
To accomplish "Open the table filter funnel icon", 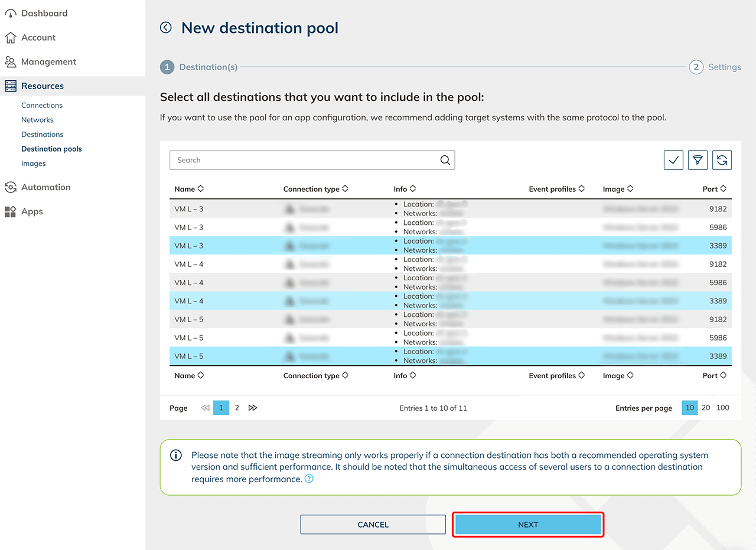I will 698,160.
